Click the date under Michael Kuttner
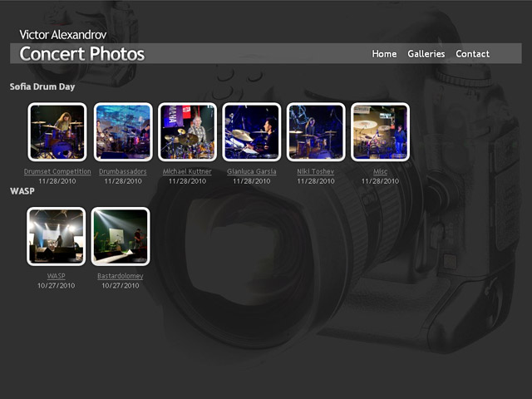The width and height of the screenshot is (532, 399). (x=187, y=181)
